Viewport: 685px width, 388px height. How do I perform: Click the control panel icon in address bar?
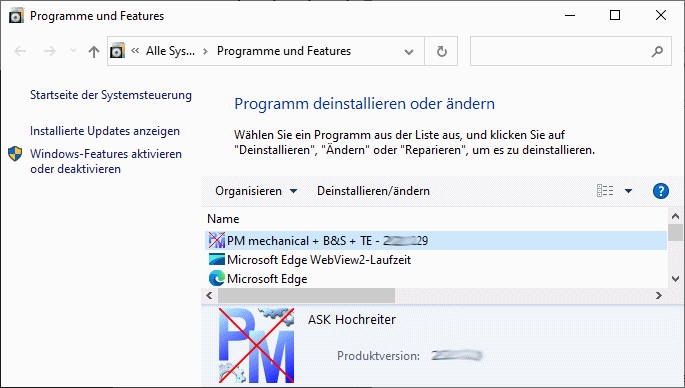click(118, 51)
